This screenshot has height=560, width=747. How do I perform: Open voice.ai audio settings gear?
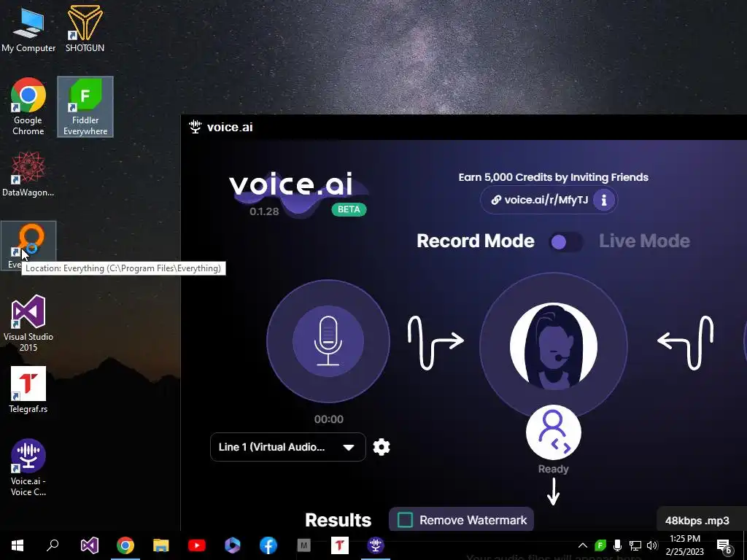[x=381, y=447]
